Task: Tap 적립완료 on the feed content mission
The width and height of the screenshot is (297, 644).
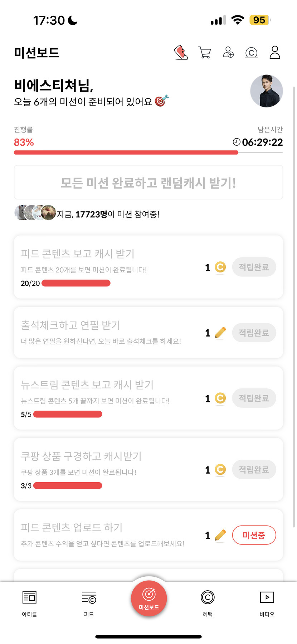Action: point(254,267)
